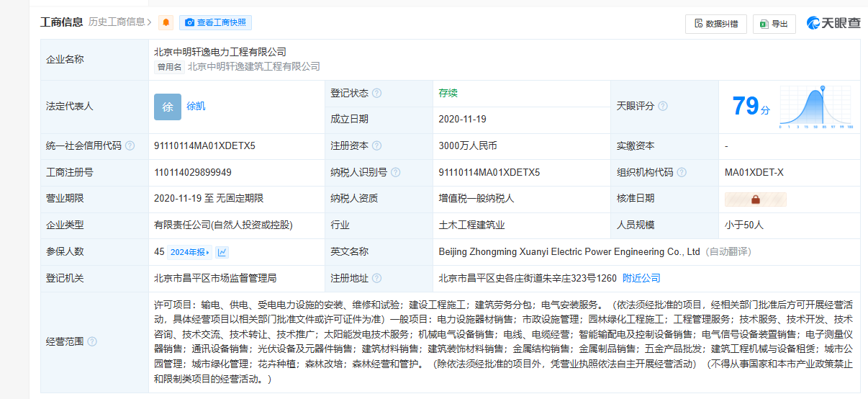This screenshot has width=868, height=399.
Task: Click 查看工商快照 button
Action: coord(215,22)
